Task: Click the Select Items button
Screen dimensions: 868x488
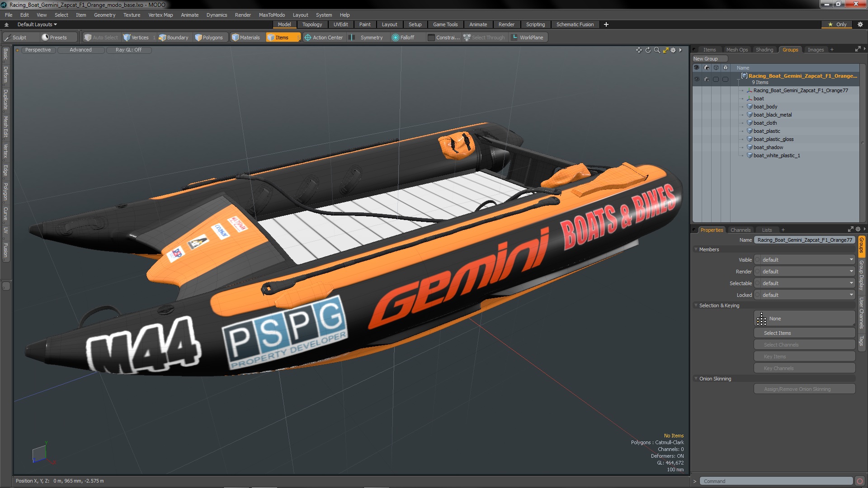Action: [804, 333]
